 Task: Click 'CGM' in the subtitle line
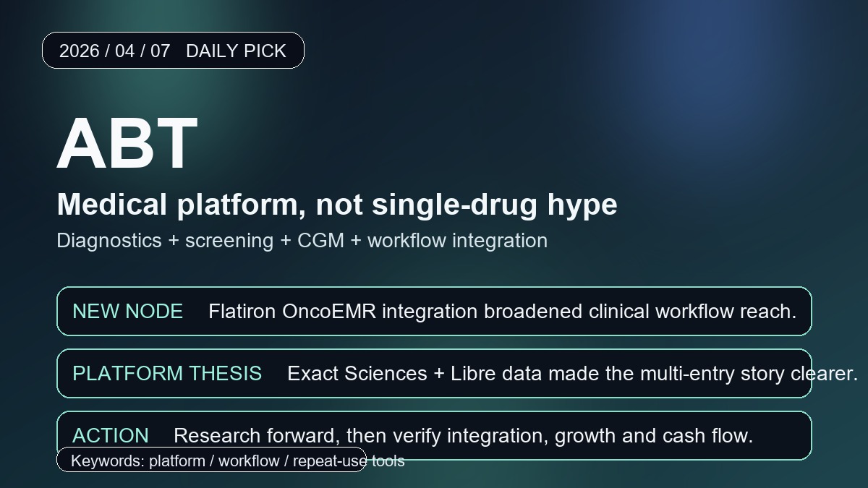(320, 241)
